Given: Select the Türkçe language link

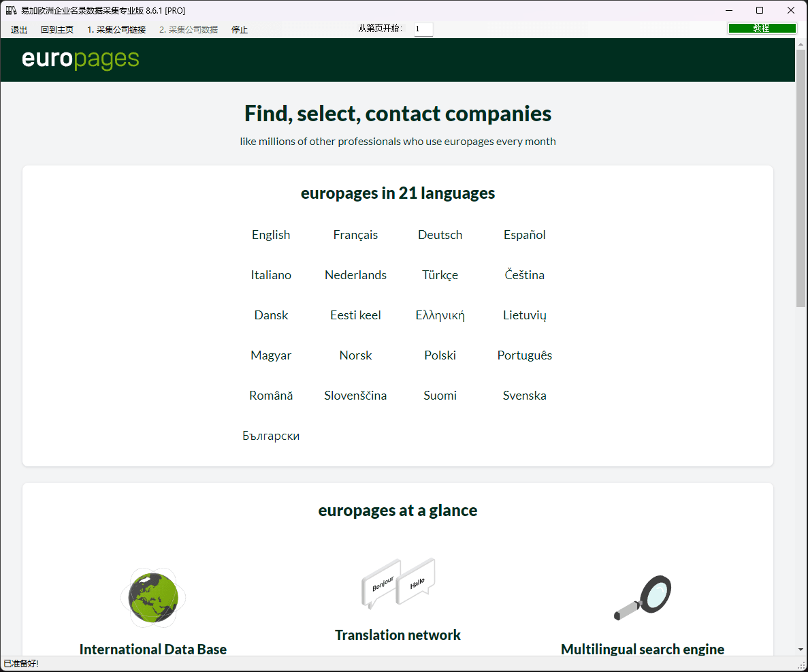Looking at the screenshot, I should pos(440,275).
